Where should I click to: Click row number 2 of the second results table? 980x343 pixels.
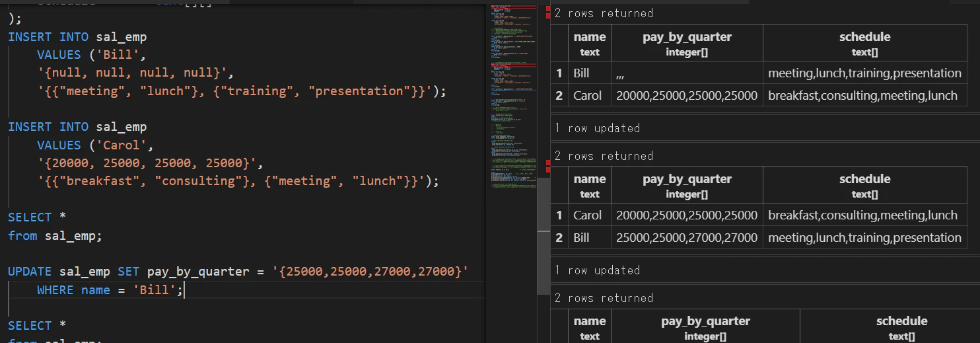559,237
